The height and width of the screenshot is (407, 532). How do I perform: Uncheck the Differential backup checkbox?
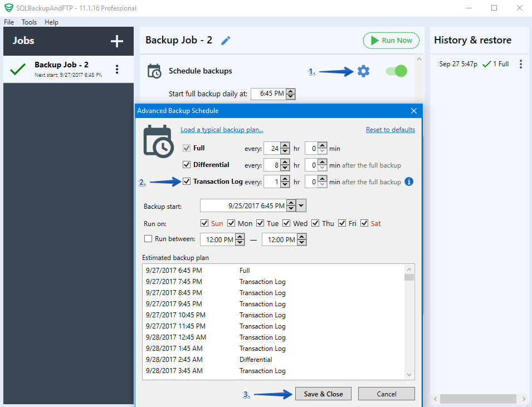click(x=187, y=165)
